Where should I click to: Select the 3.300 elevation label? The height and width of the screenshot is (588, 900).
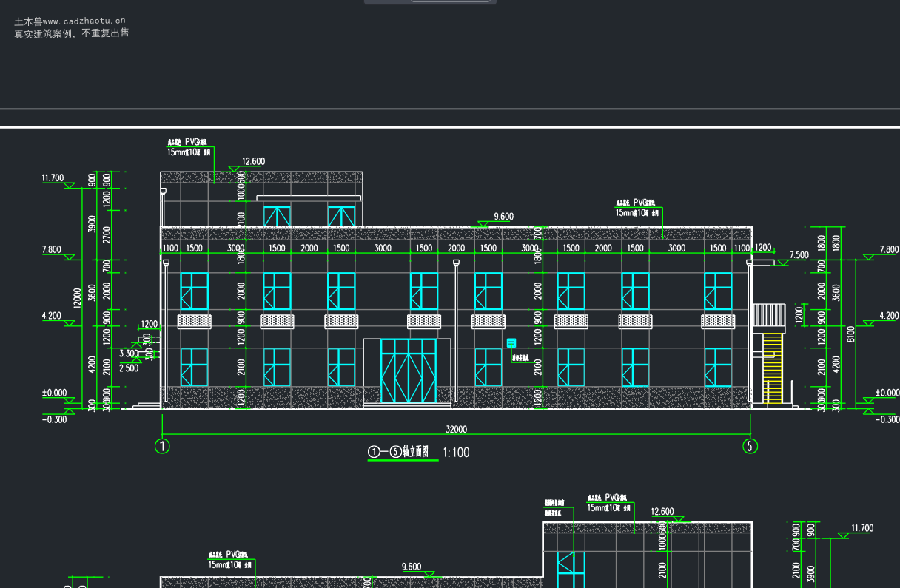point(129,354)
